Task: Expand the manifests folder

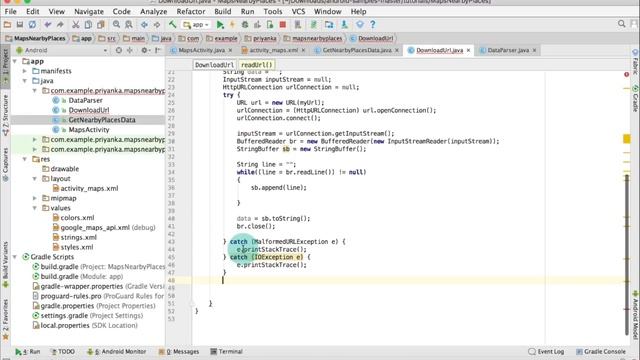Action: [x=25, y=71]
